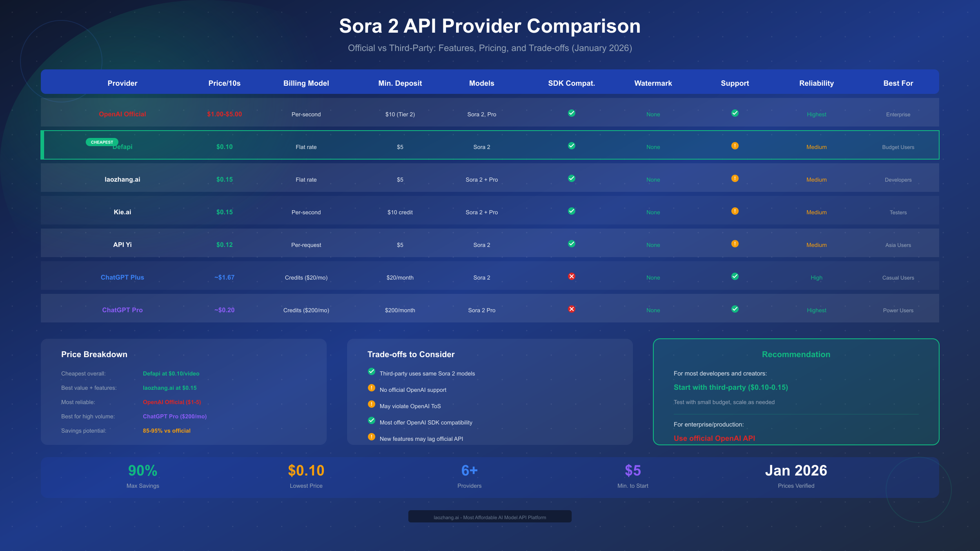Click the orange support warning icon for Defapi

735,145
